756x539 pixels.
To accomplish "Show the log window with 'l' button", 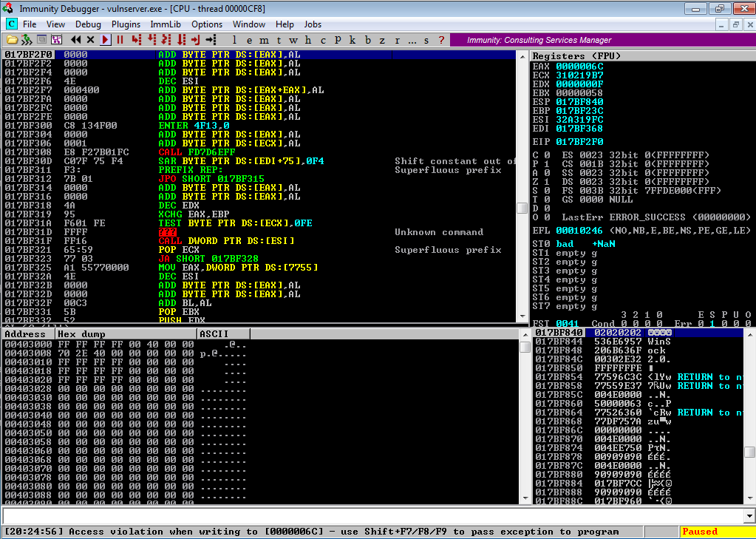I will point(234,40).
